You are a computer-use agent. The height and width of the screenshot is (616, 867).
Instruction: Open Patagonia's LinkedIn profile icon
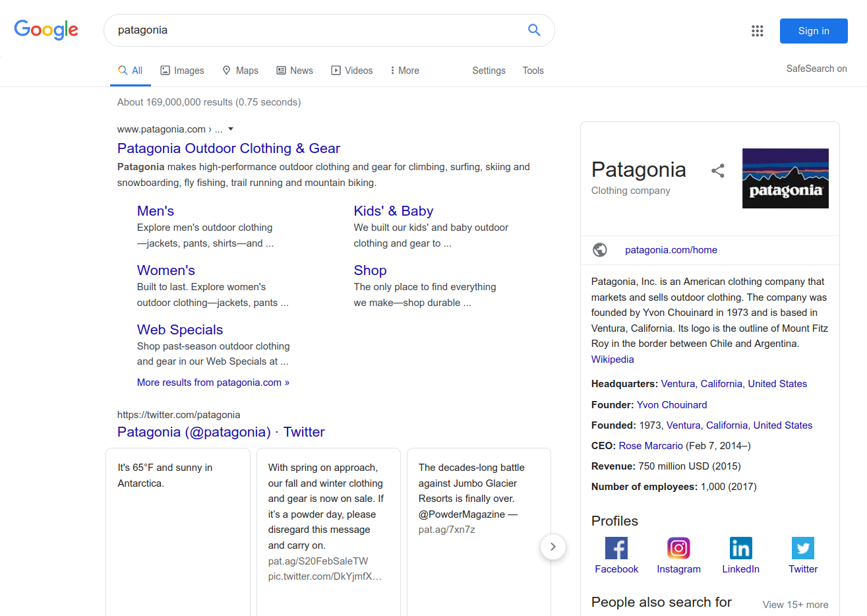coord(741,548)
